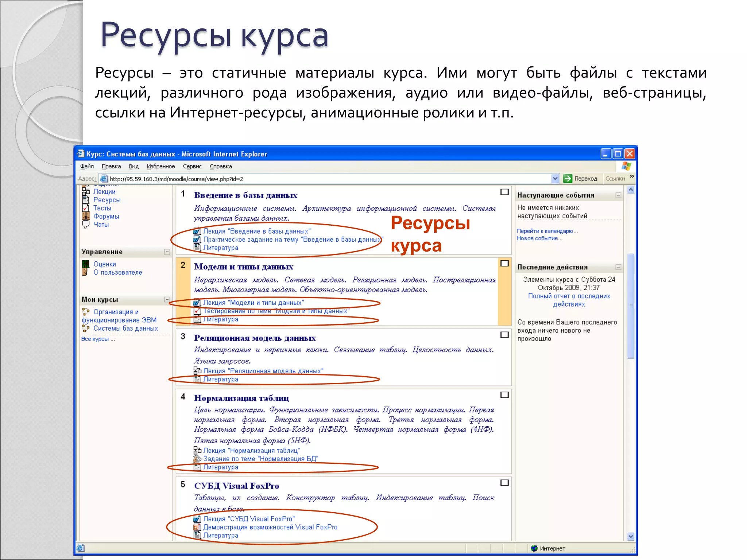Click icon beside Системы баз данных course
This screenshot has height=560, width=747.
[86, 328]
